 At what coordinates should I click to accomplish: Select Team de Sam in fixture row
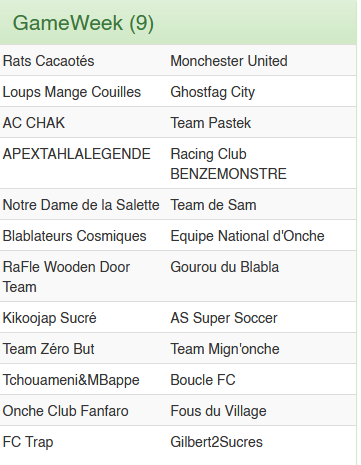pos(213,205)
